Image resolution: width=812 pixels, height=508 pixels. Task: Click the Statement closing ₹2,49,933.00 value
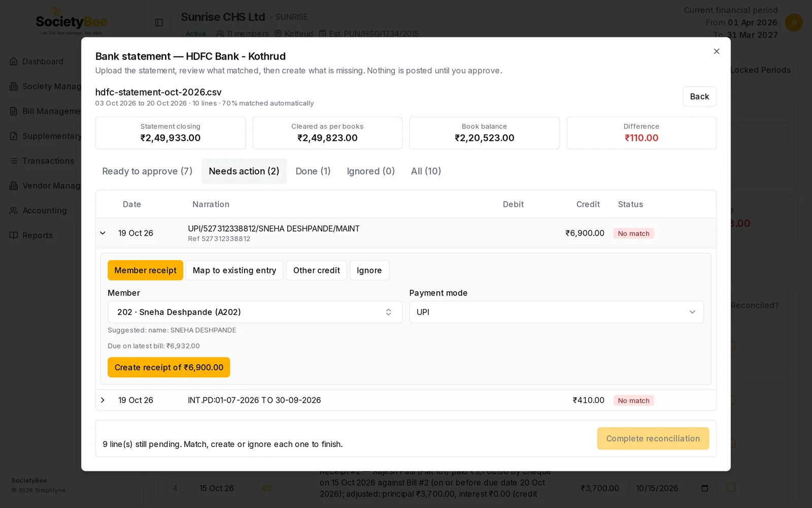[171, 138]
